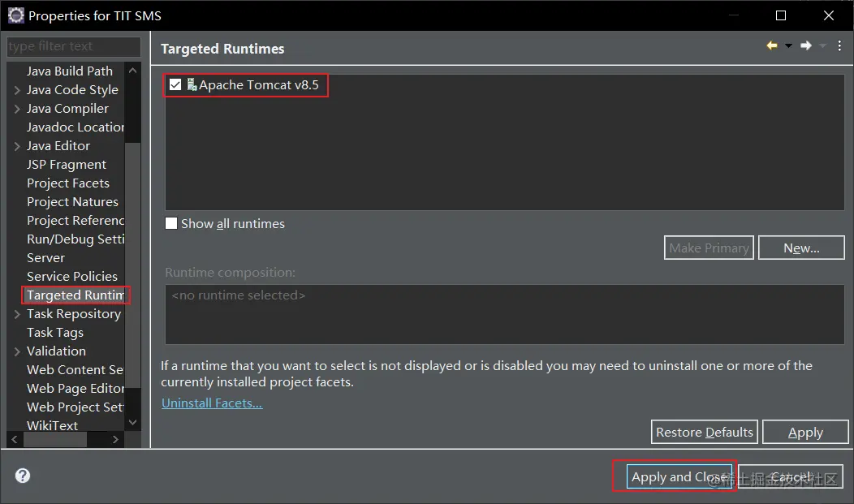Uncheck the Apache Tomcat v8.5 checkbox
Viewport: 854px width, 504px height.
point(175,84)
